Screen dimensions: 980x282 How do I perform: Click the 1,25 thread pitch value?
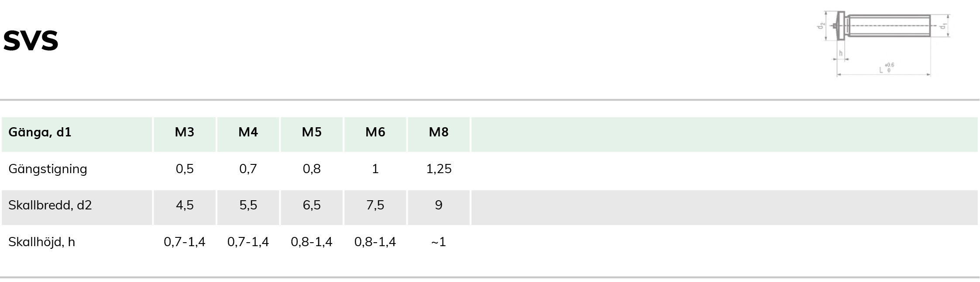(x=439, y=169)
